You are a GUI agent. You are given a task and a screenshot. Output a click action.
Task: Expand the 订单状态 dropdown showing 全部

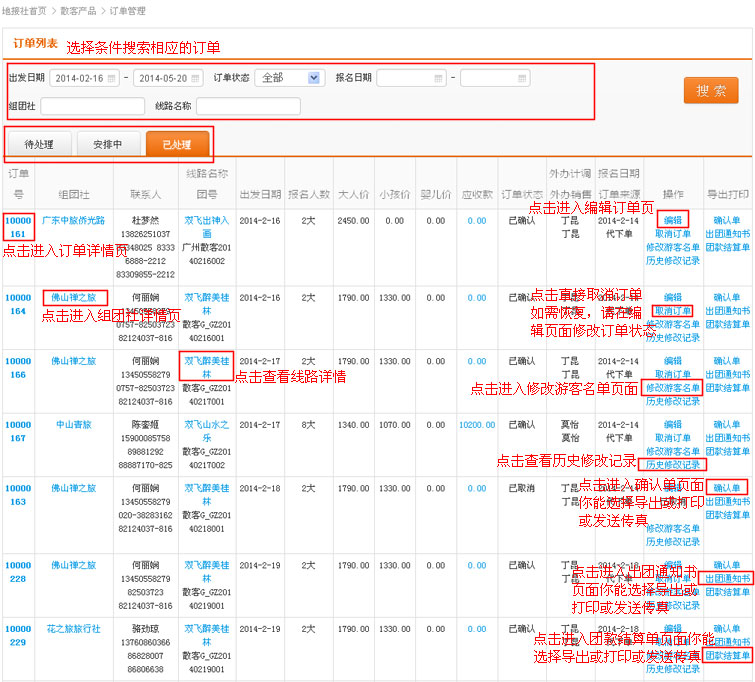pyautogui.click(x=314, y=78)
